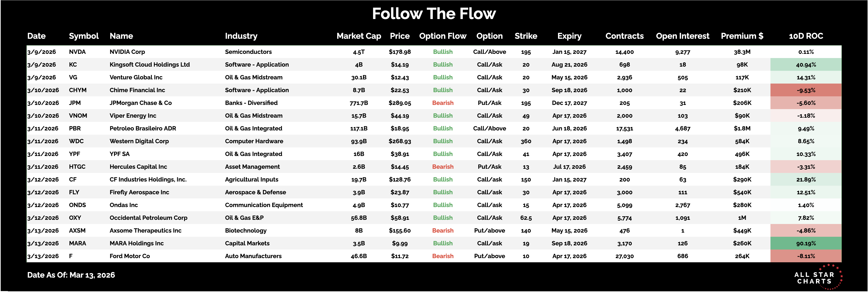Screen dimensions: 868x292
Task: Select the MARA Holdings Inc name
Action: (x=137, y=243)
